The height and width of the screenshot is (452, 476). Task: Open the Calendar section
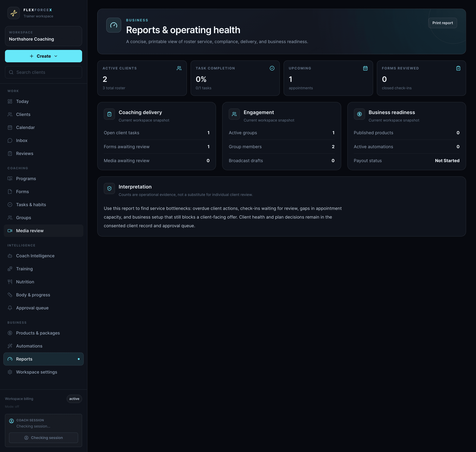coord(43,127)
